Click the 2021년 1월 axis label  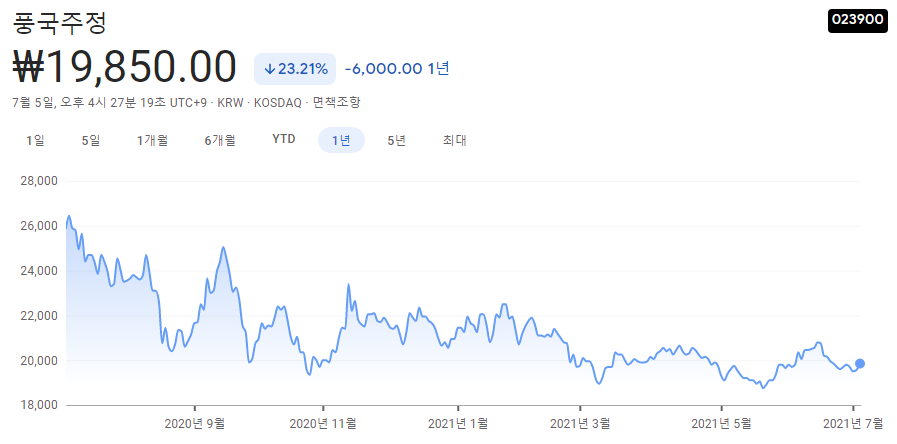point(458,423)
